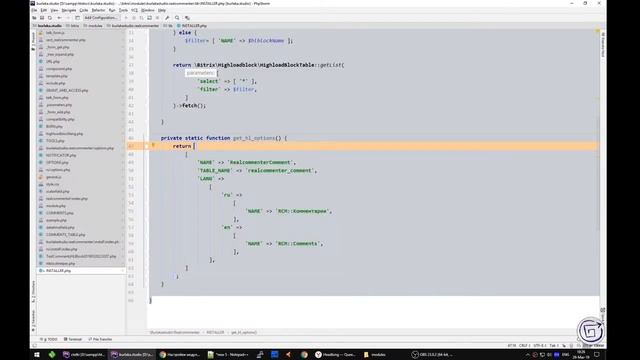Open the Add Configuration dropdown
The width and height of the screenshot is (640, 360).
pyautogui.click(x=101, y=18)
